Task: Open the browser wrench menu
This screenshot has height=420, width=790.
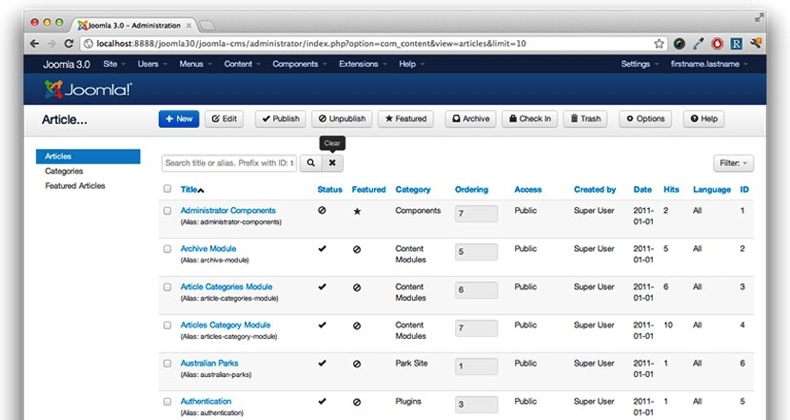Action: point(755,43)
